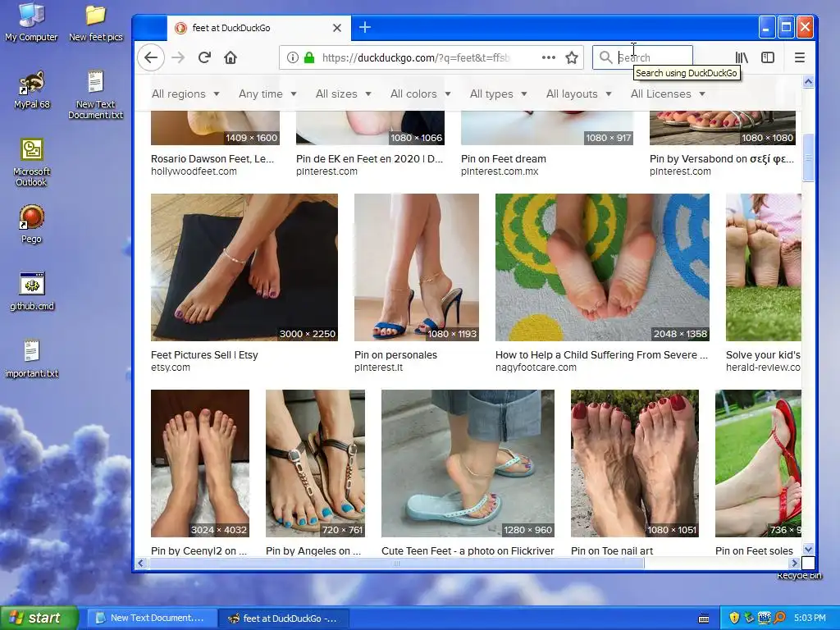
Task: Toggle the sidebar view icon
Action: [x=768, y=57]
